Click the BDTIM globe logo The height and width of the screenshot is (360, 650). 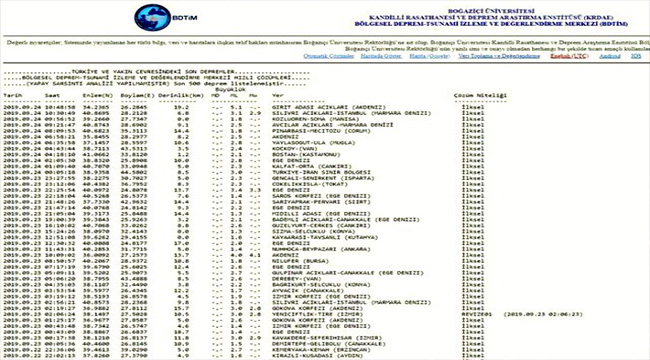pos(153,17)
